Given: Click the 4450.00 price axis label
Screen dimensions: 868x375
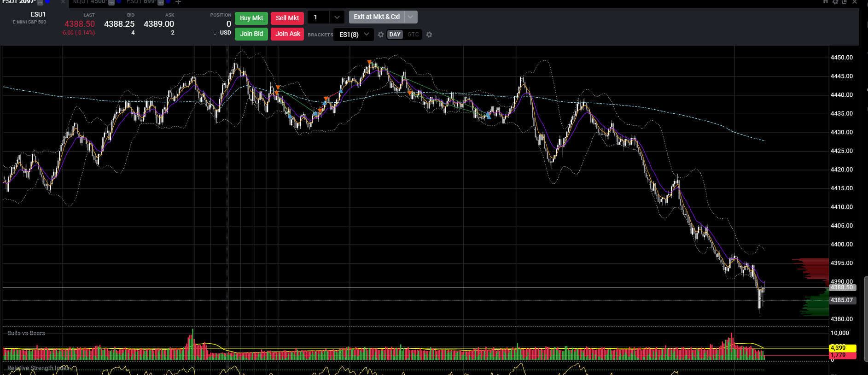Looking at the screenshot, I should [x=842, y=58].
